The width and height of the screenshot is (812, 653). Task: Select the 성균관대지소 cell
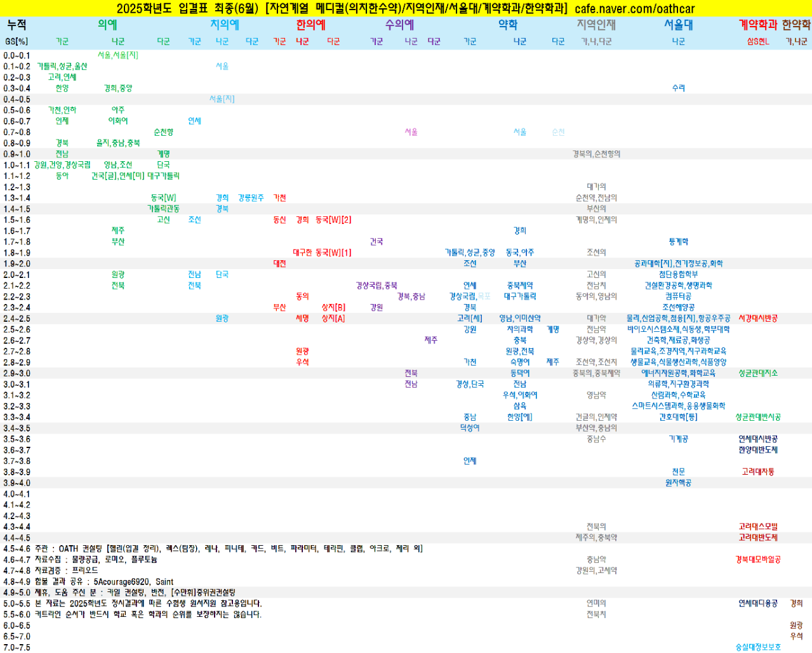[x=757, y=373]
